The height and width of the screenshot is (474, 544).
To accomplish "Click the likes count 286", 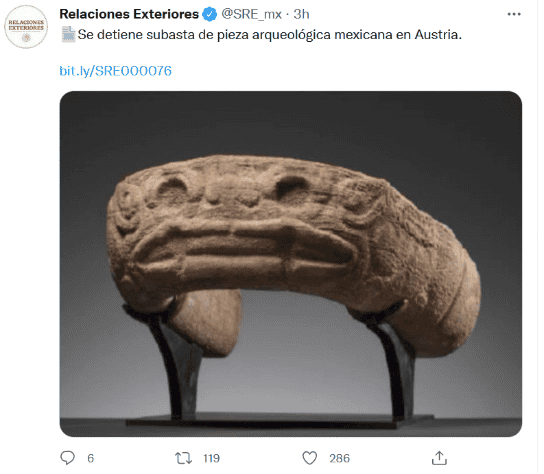I will click(339, 458).
